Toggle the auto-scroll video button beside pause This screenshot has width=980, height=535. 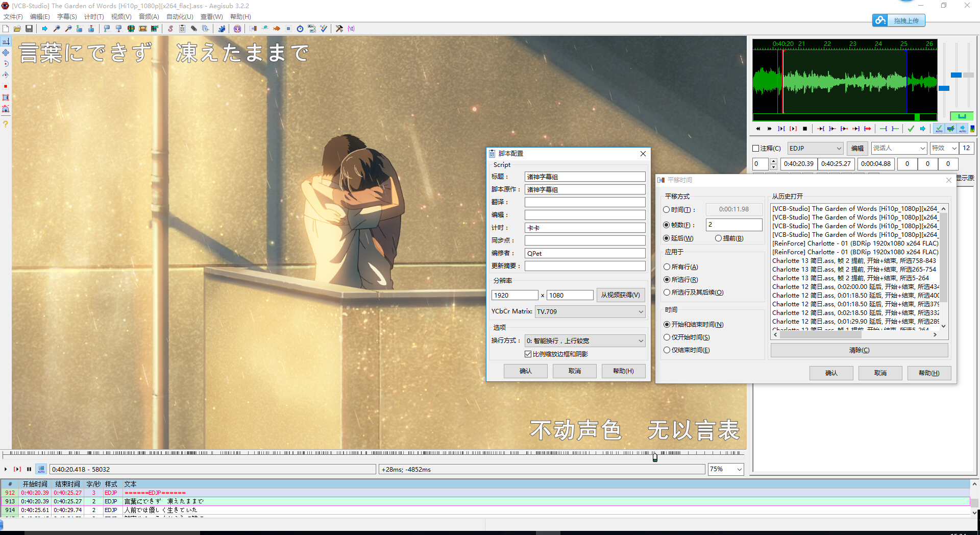pyautogui.click(x=41, y=469)
